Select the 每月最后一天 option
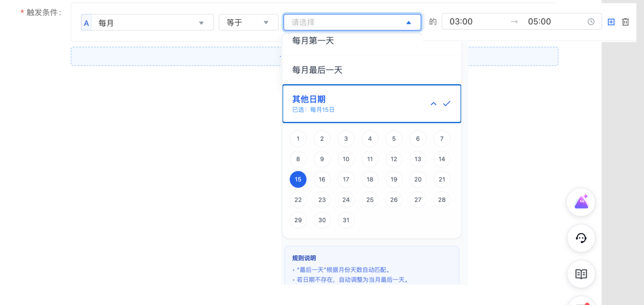This screenshot has height=305, width=644. click(x=372, y=70)
